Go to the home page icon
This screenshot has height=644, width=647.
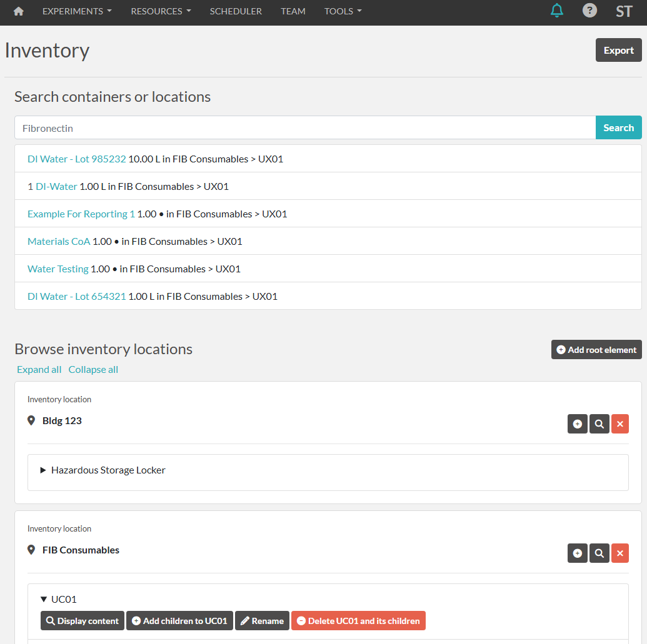(19, 11)
